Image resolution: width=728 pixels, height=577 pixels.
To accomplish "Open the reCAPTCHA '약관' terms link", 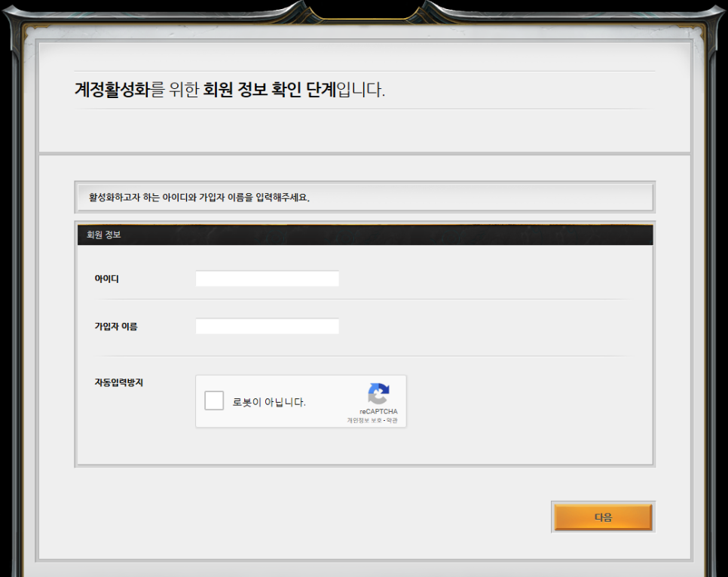I will (x=392, y=420).
